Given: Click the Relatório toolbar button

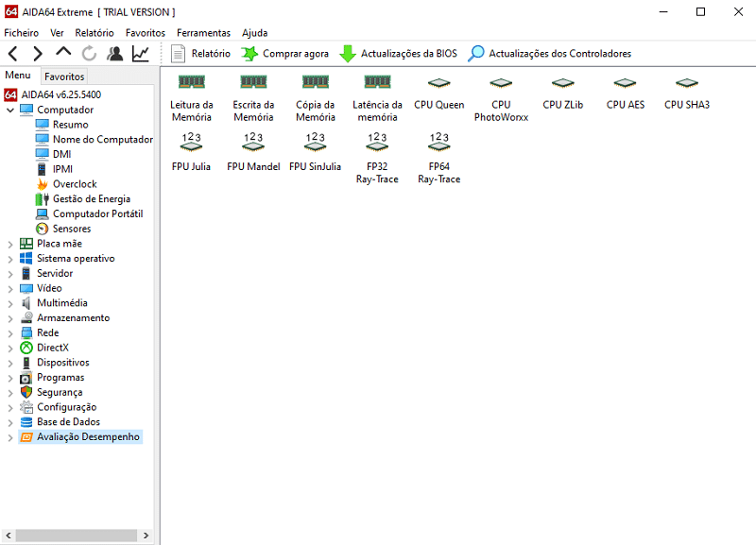Looking at the screenshot, I should pos(201,54).
